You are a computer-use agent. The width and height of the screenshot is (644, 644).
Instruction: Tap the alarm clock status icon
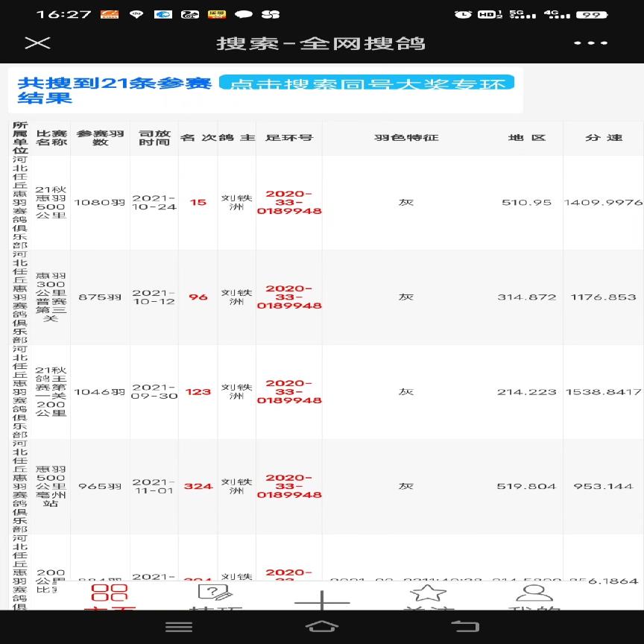point(463,15)
